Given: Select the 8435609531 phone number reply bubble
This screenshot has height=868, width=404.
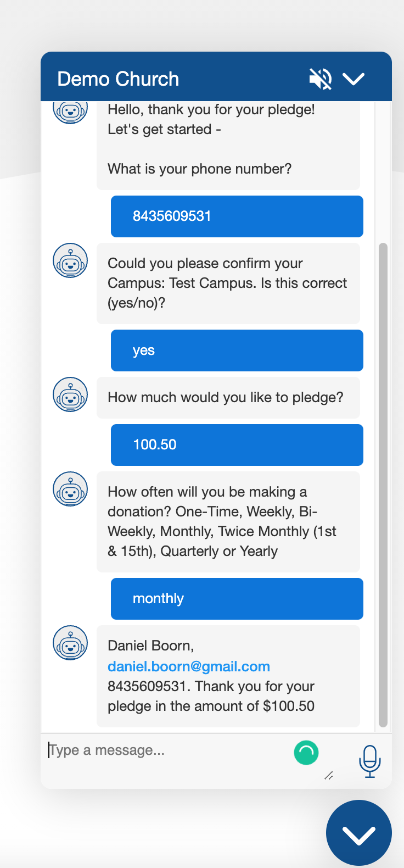Looking at the screenshot, I should click(237, 216).
